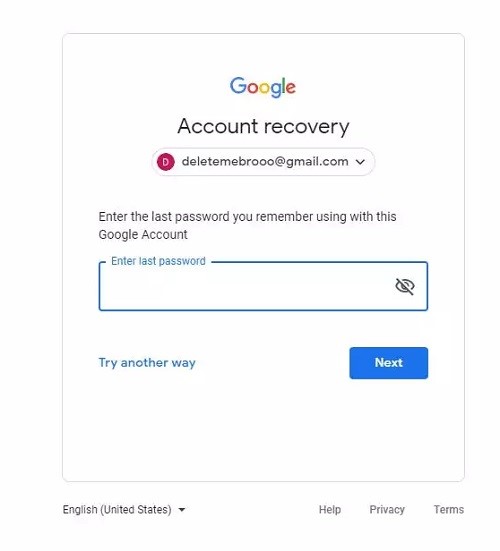
Task: Click the 'using with this' words in instructions
Action: tap(356, 217)
